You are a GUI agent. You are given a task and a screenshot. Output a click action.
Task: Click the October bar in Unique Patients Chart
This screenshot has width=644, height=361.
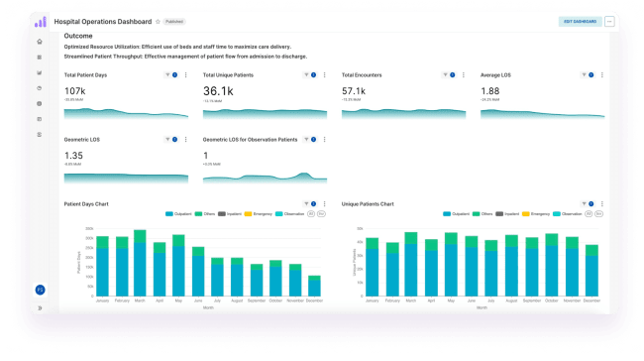(x=552, y=265)
